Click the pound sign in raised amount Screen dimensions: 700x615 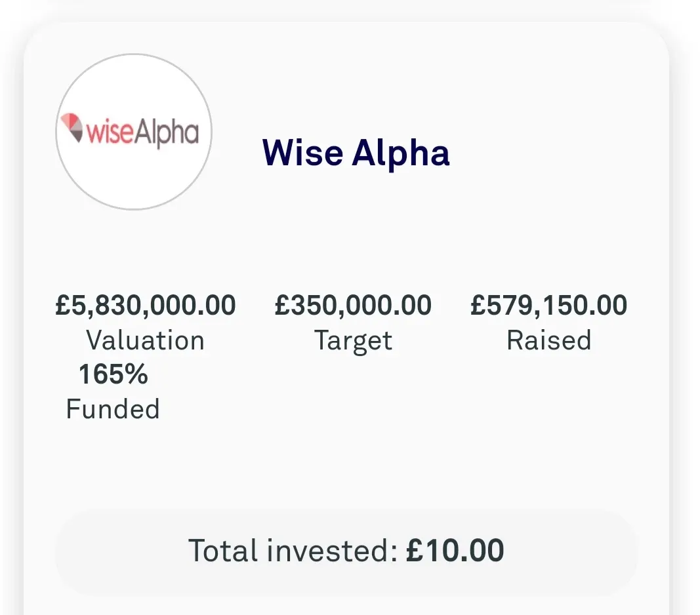[478, 306]
